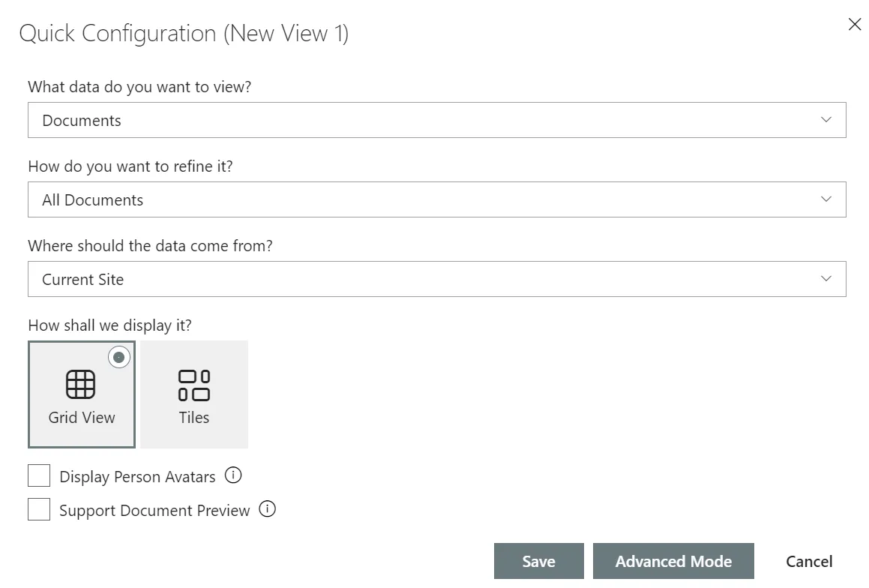Click Cancel to dismiss the dialog

coord(809,561)
